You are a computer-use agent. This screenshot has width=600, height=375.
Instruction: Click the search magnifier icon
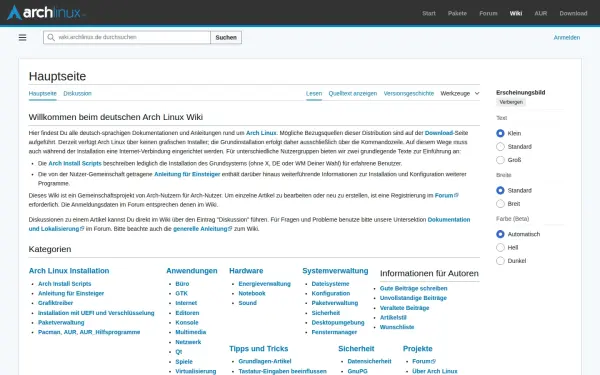51,38
